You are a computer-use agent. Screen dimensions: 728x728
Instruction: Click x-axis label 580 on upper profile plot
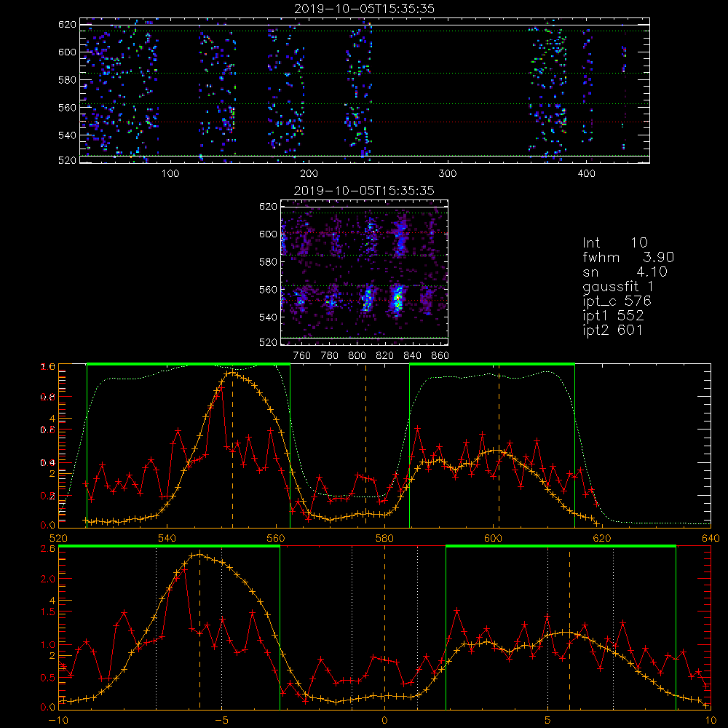(384, 538)
